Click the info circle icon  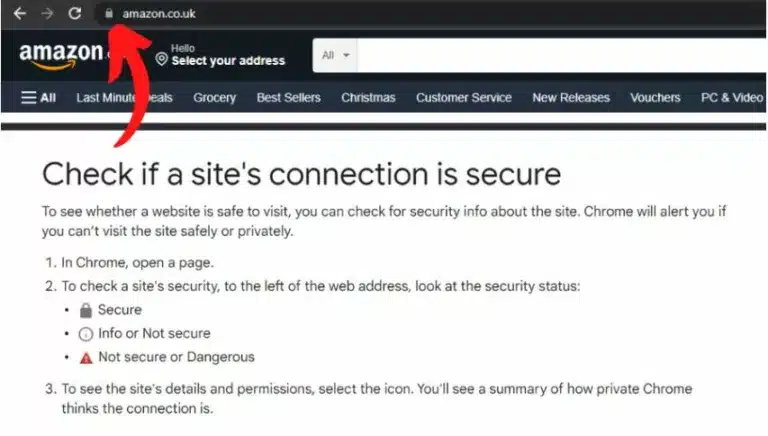[86, 334]
